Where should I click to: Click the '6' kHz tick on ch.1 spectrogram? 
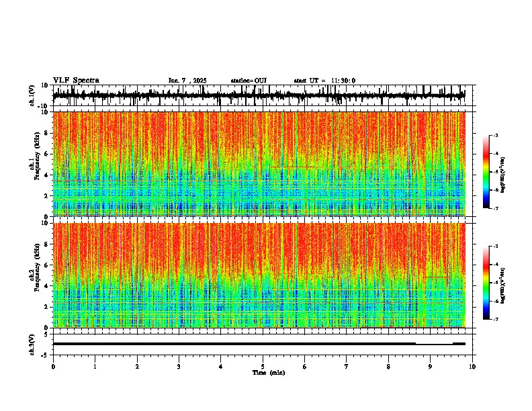pyautogui.click(x=46, y=154)
